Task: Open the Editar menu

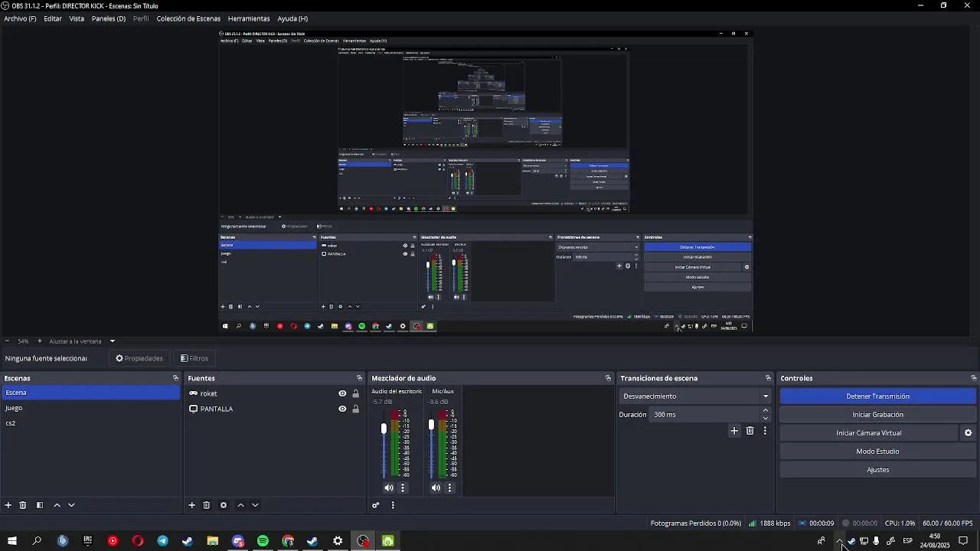Action: point(53,18)
